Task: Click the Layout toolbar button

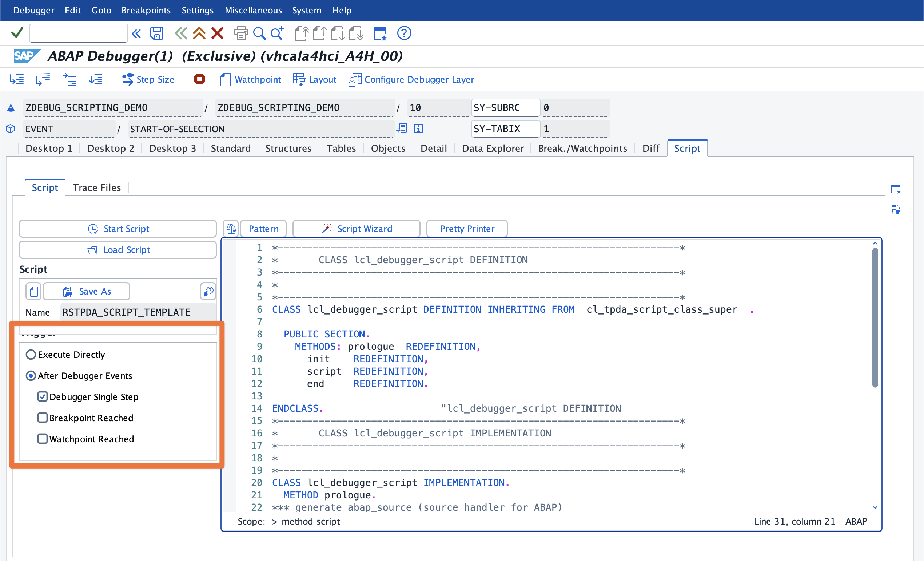Action: [x=315, y=79]
